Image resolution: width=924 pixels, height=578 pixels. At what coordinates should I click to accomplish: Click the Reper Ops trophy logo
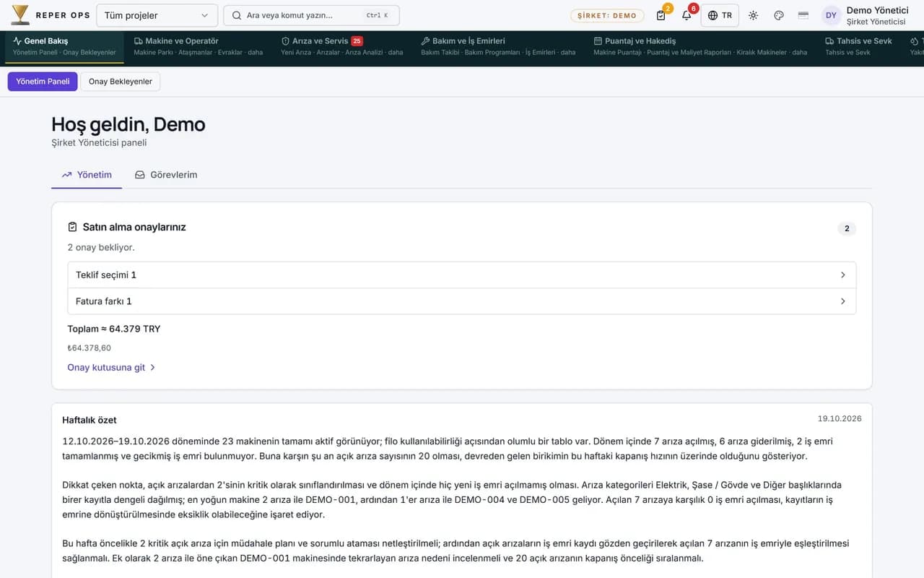20,14
